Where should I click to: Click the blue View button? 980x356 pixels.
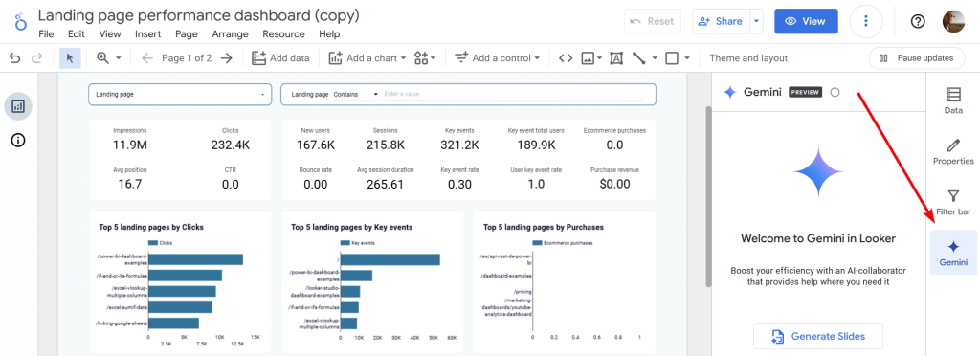(806, 21)
